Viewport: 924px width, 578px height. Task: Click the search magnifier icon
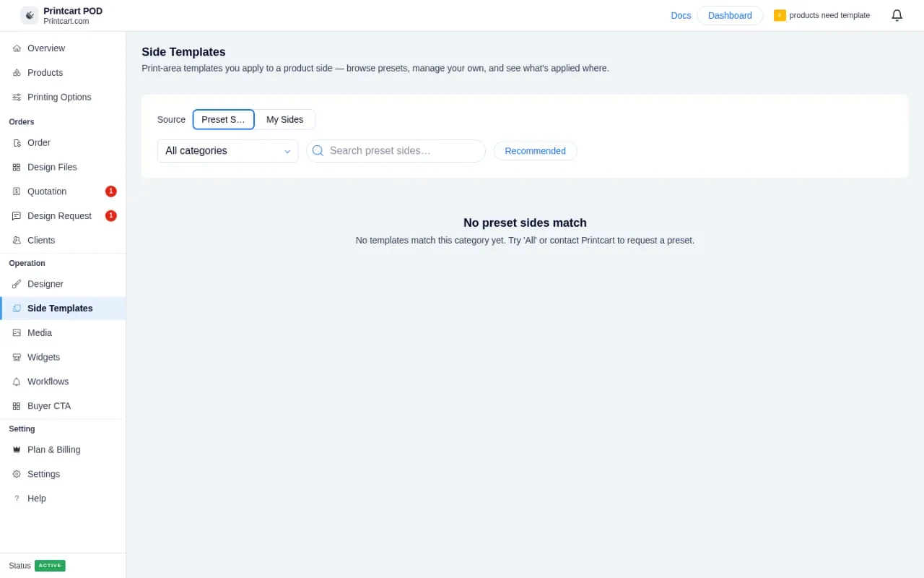pyautogui.click(x=318, y=151)
